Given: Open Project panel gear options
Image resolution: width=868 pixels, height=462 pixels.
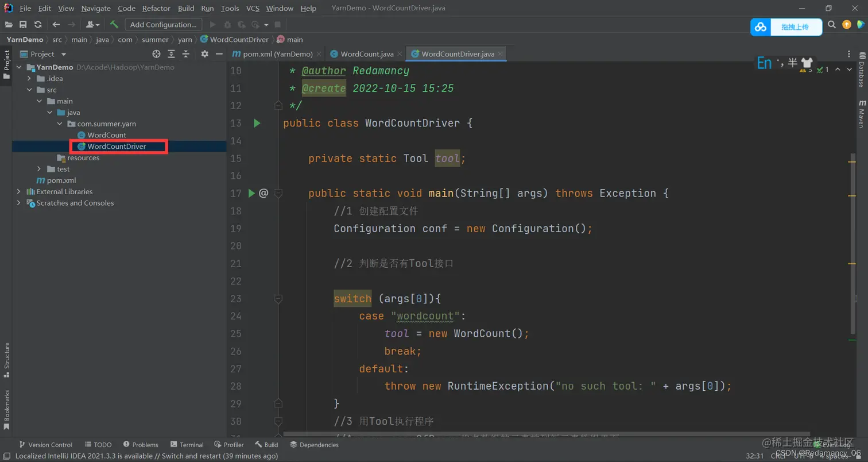Looking at the screenshot, I should point(204,54).
